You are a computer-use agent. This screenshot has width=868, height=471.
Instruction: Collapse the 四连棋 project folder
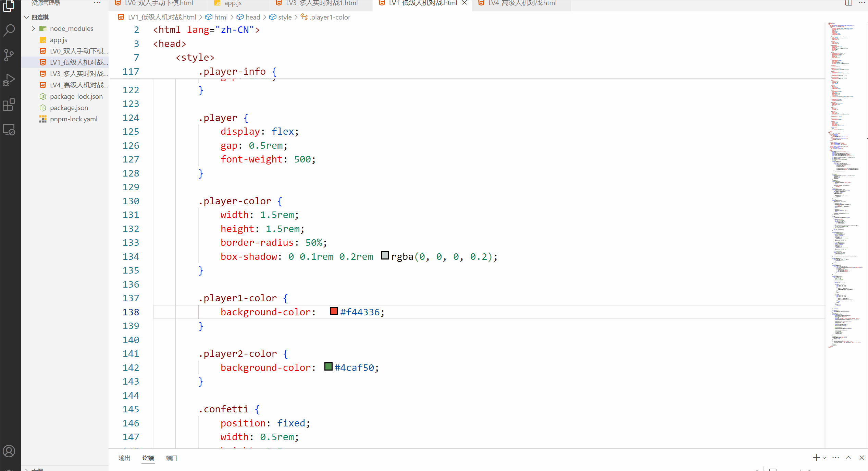27,17
